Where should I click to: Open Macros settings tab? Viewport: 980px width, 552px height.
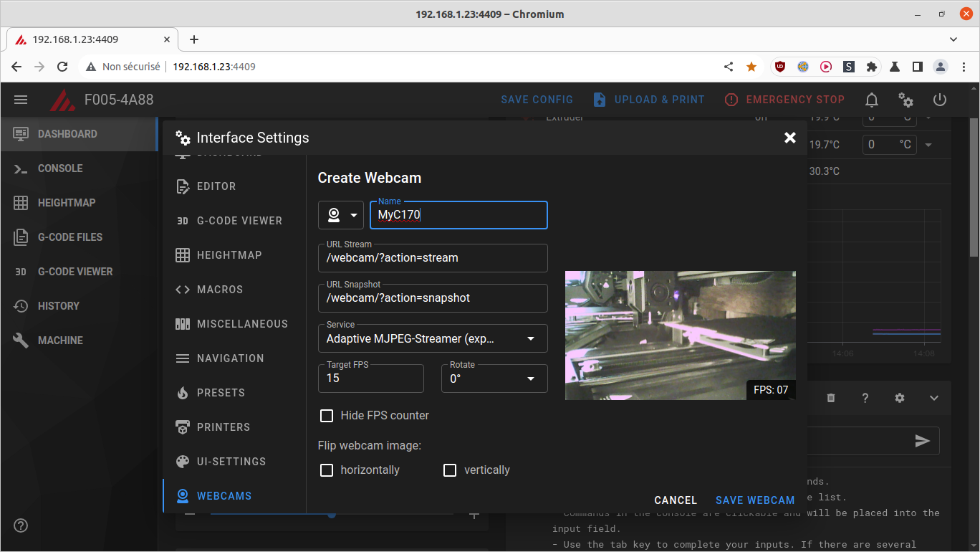[x=219, y=290]
